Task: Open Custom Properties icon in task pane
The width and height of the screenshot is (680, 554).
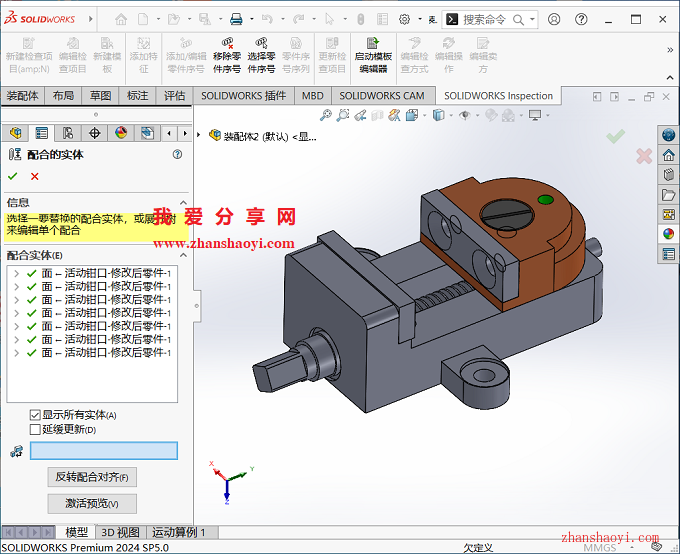Action: pyautogui.click(x=668, y=254)
